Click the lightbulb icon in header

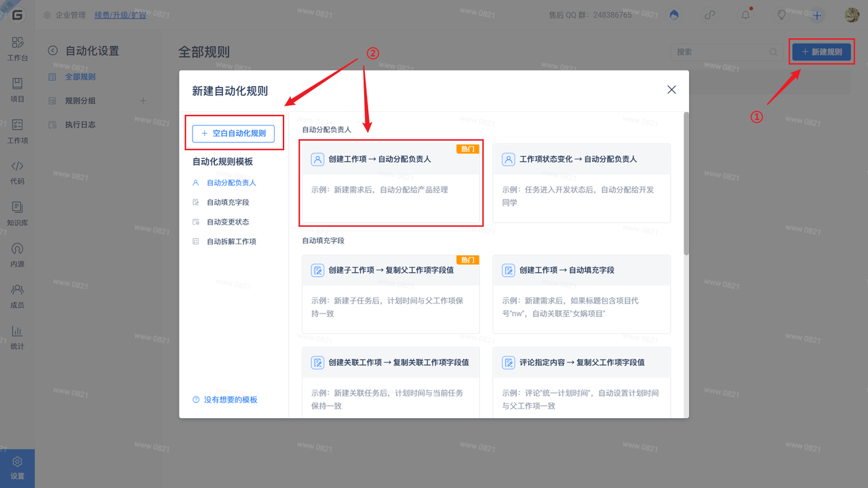781,15
